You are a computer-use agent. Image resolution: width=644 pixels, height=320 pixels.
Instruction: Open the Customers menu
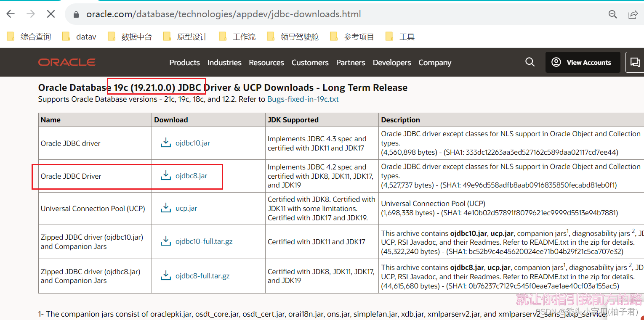coord(310,62)
